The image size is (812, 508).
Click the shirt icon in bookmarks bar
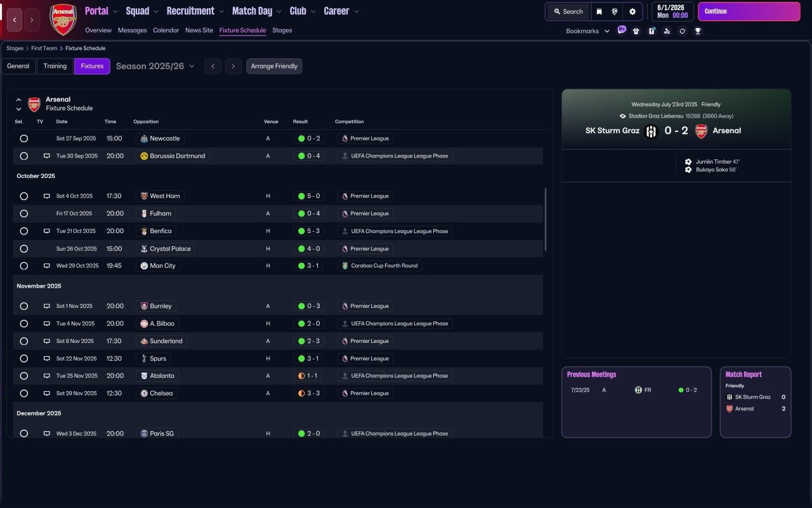tap(636, 31)
